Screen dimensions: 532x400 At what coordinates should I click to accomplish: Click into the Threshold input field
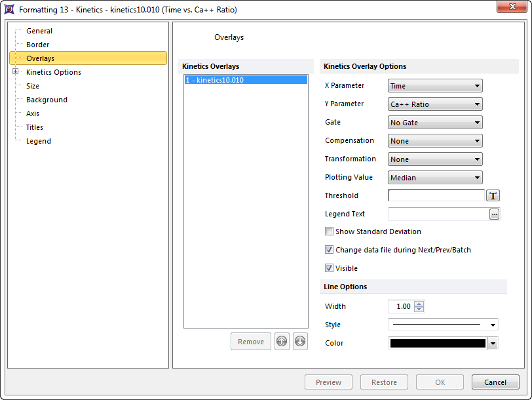pos(436,195)
